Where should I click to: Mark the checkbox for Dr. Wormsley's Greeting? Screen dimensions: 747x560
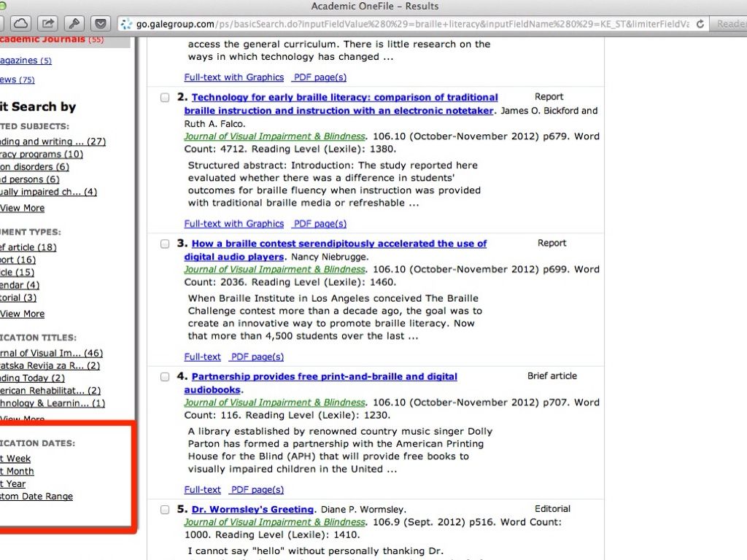[166, 510]
